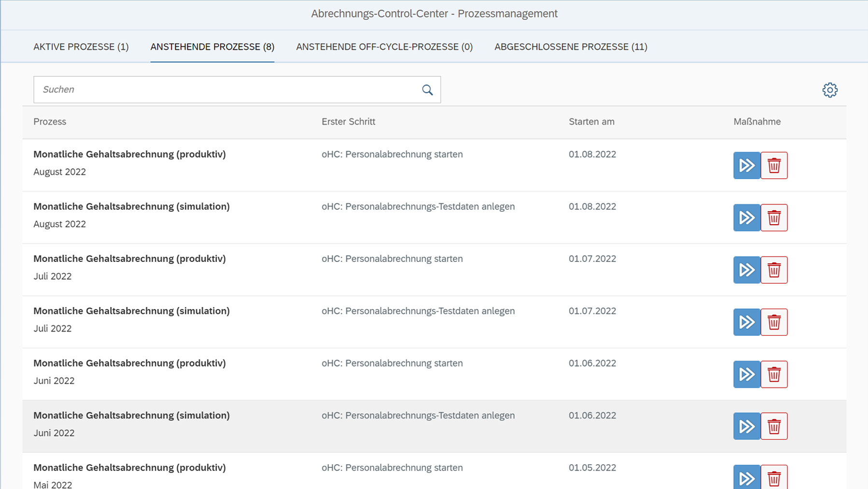
Task: Click the Starten am column header
Action: tap(591, 122)
